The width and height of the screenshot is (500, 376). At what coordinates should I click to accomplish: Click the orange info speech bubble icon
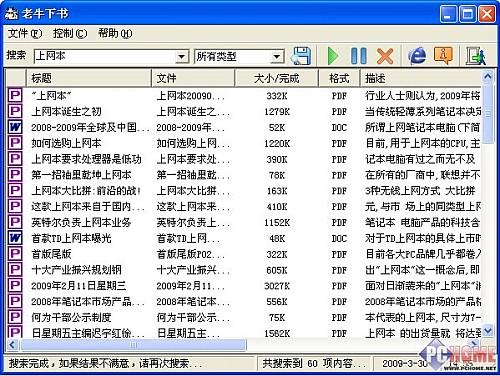click(443, 55)
